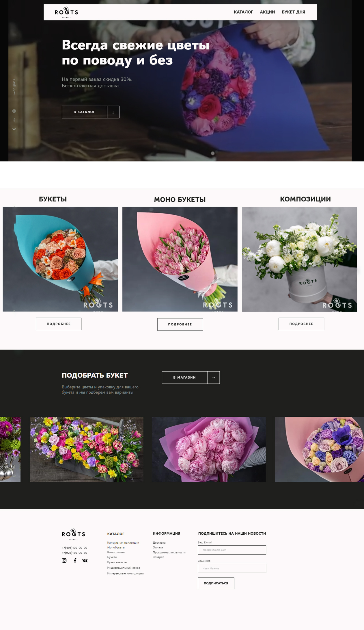
Task: Open Программа лояльности information link
Action: (169, 552)
